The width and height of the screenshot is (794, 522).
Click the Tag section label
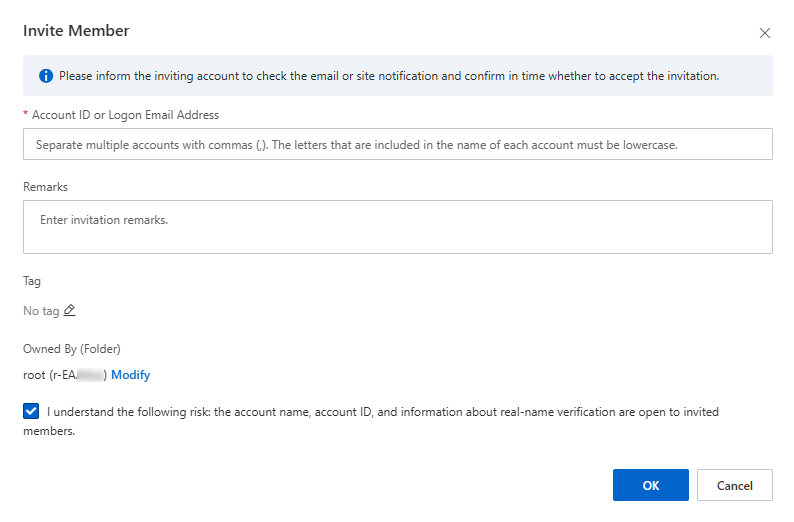[32, 282]
